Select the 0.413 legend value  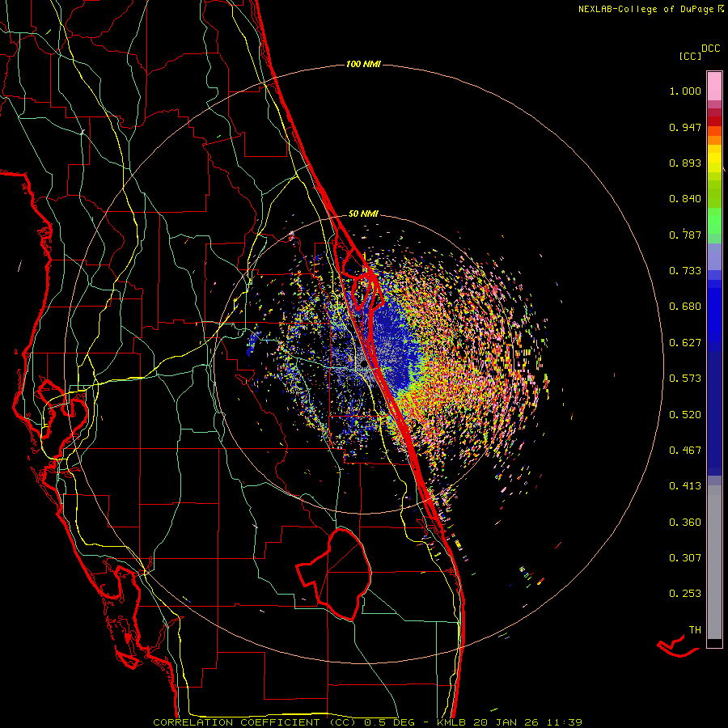point(685,486)
